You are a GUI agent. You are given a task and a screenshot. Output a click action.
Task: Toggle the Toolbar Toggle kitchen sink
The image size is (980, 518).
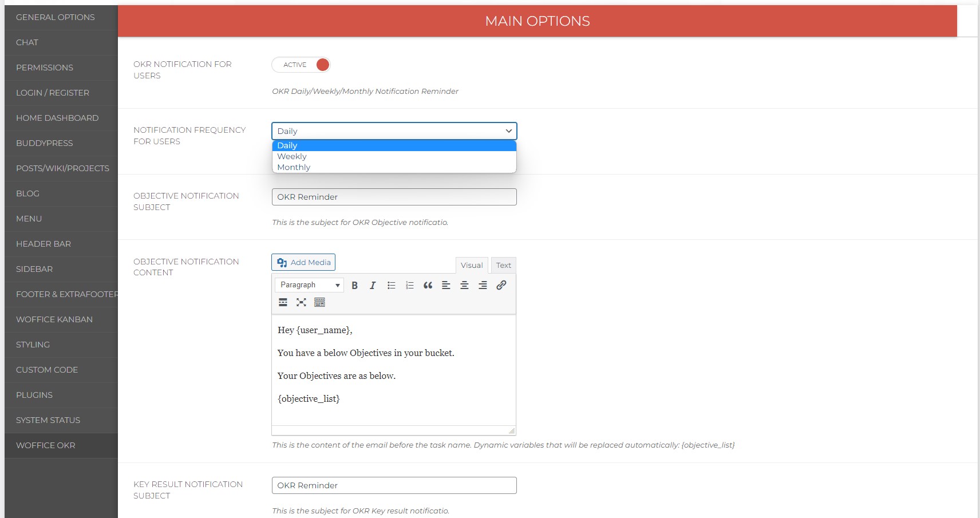(320, 302)
